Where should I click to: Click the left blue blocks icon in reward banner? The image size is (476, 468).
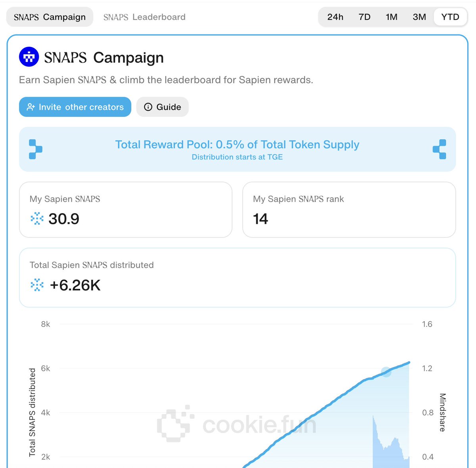pos(35,149)
